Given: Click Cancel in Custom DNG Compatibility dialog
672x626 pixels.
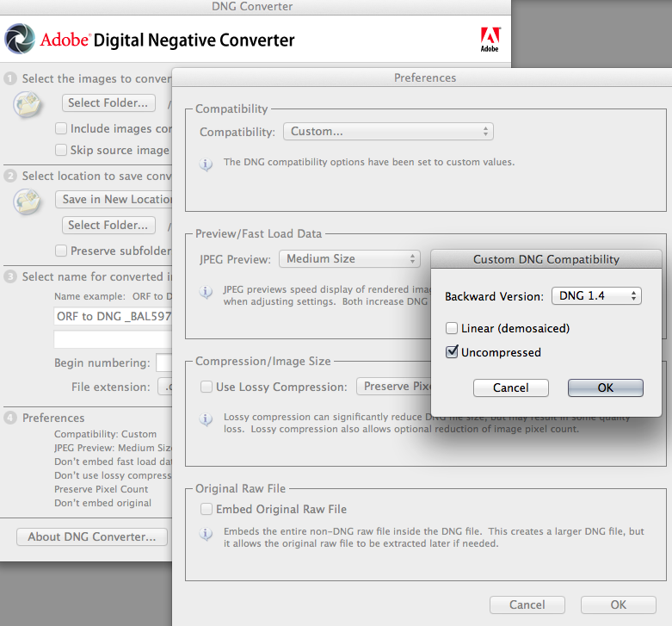Looking at the screenshot, I should (x=511, y=387).
